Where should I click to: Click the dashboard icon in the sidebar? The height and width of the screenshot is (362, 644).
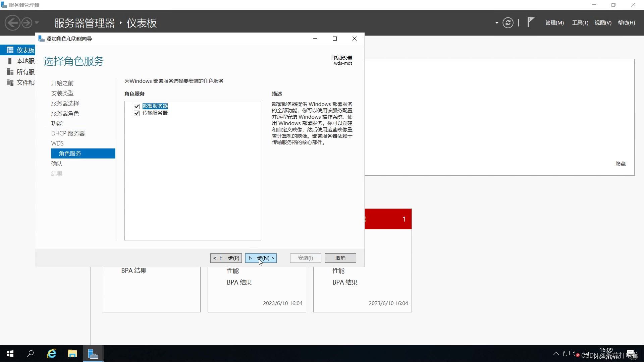pos(10,50)
